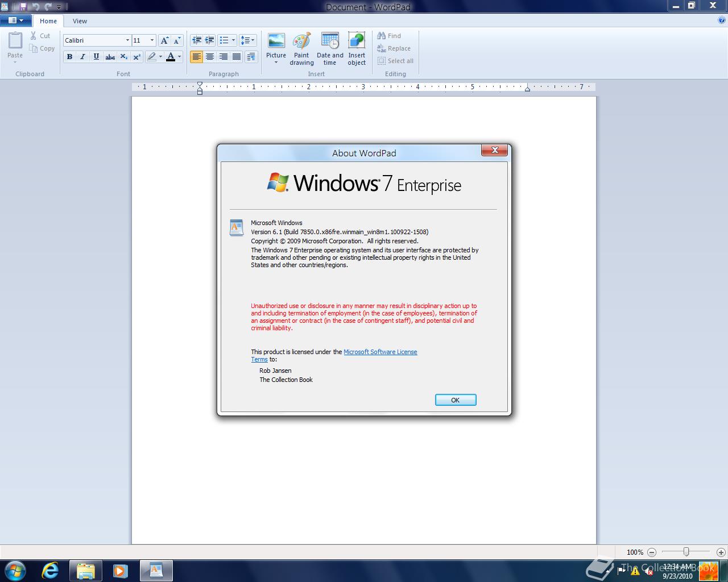Click the Save icon in quick access toolbar
The image size is (728, 582).
point(23,7)
